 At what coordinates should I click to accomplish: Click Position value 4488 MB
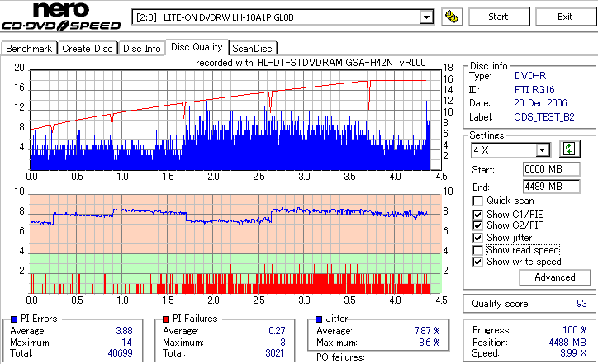(x=567, y=343)
